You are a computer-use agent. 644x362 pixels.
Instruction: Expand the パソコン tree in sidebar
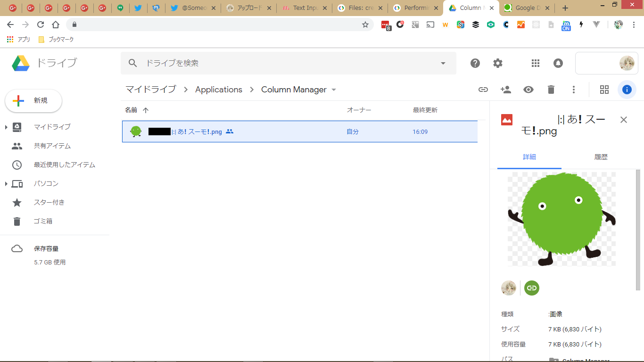[x=6, y=184]
